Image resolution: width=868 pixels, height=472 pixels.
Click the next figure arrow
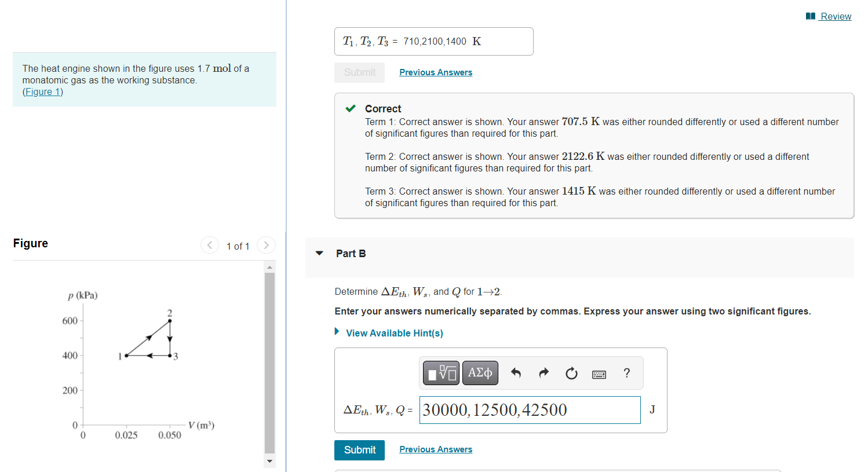coord(266,245)
